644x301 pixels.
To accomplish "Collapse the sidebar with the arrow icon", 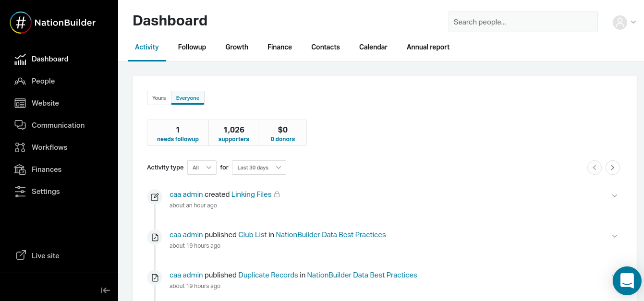I will 105,290.
